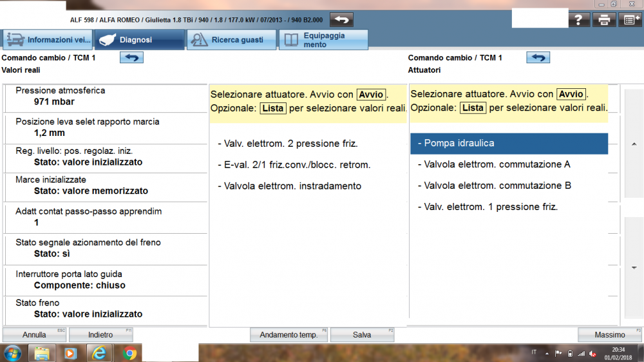Choose Valvola elettrom. instradamento actuator
The height and width of the screenshot is (362, 644).
point(290,186)
